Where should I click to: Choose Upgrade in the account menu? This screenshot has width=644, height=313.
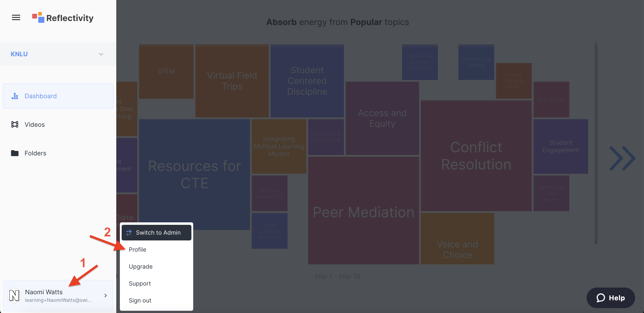coord(140,267)
